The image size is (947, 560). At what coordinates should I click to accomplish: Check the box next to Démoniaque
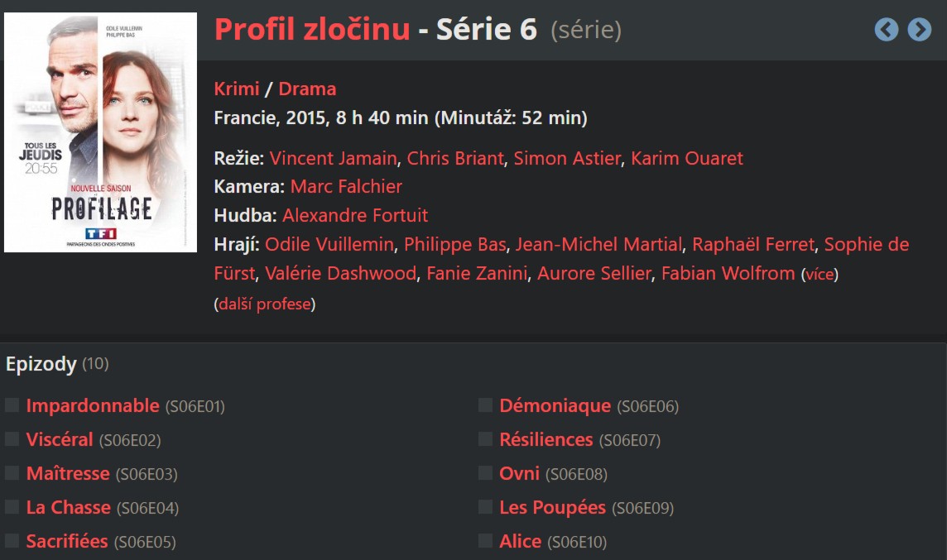coord(486,405)
